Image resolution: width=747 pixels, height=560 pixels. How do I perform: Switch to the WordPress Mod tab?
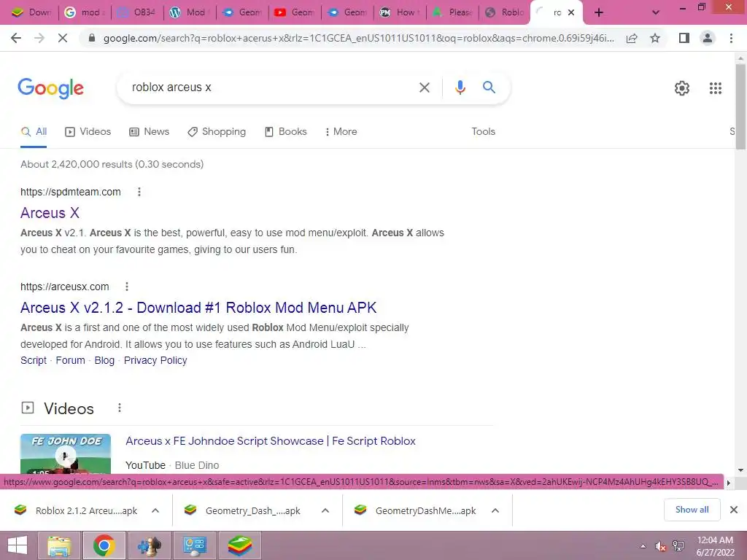tap(190, 12)
